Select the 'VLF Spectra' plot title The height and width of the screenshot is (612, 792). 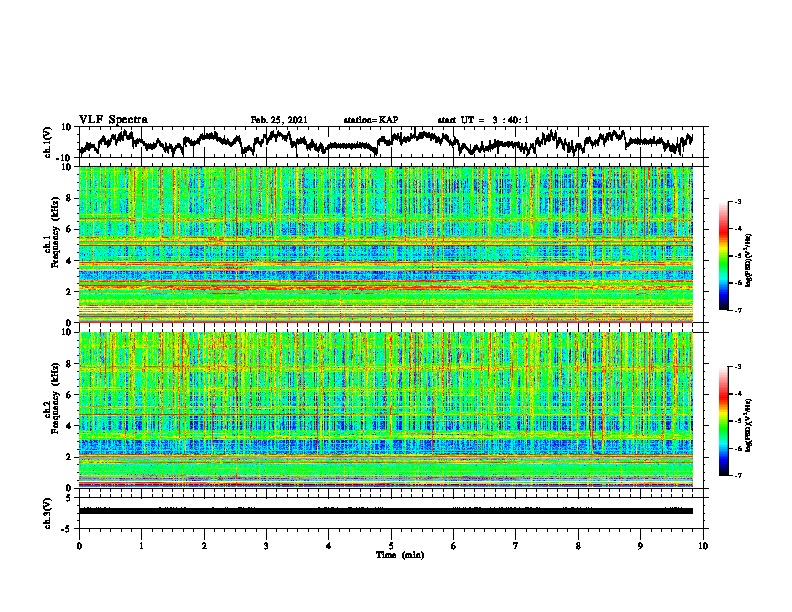point(114,120)
